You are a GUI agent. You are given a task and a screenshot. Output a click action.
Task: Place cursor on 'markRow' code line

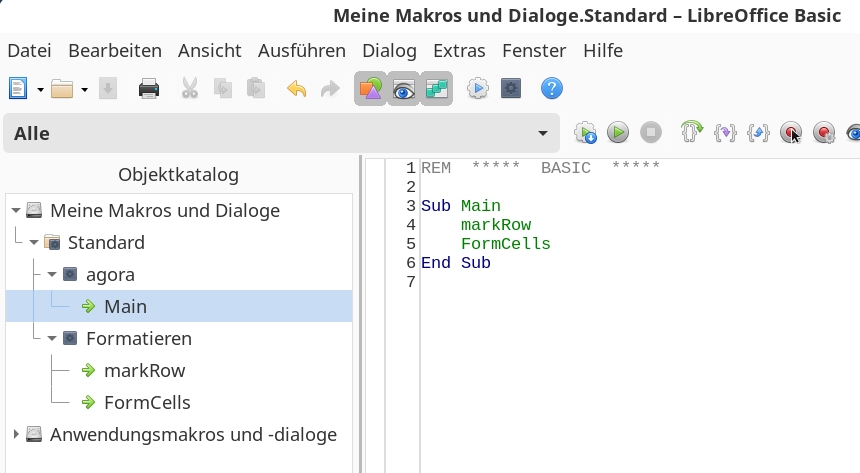point(496,225)
